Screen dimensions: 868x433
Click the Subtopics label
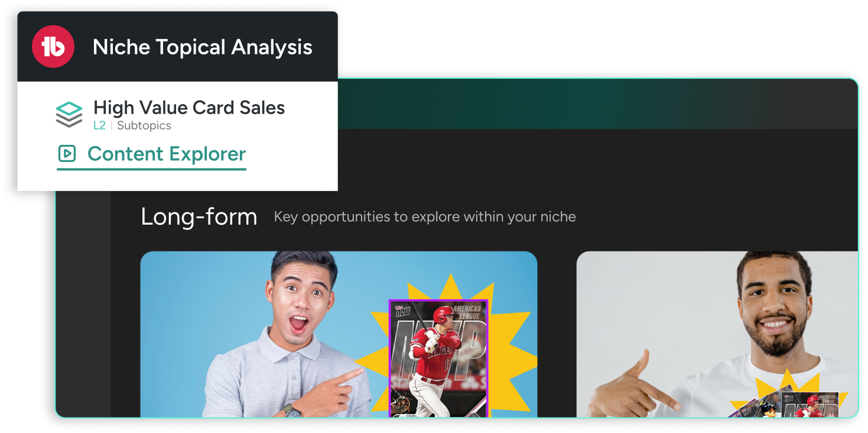click(144, 125)
